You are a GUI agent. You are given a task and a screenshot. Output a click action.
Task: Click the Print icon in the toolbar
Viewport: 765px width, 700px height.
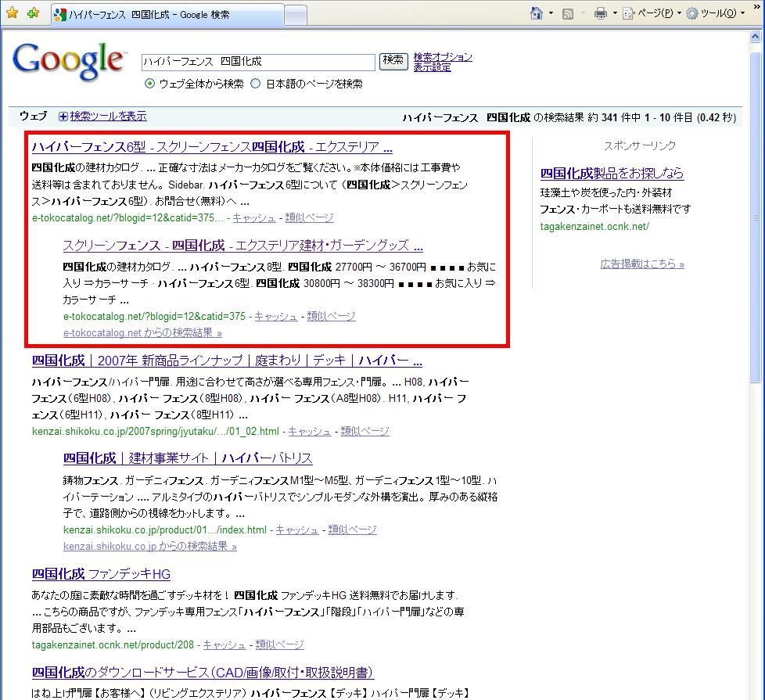[601, 13]
